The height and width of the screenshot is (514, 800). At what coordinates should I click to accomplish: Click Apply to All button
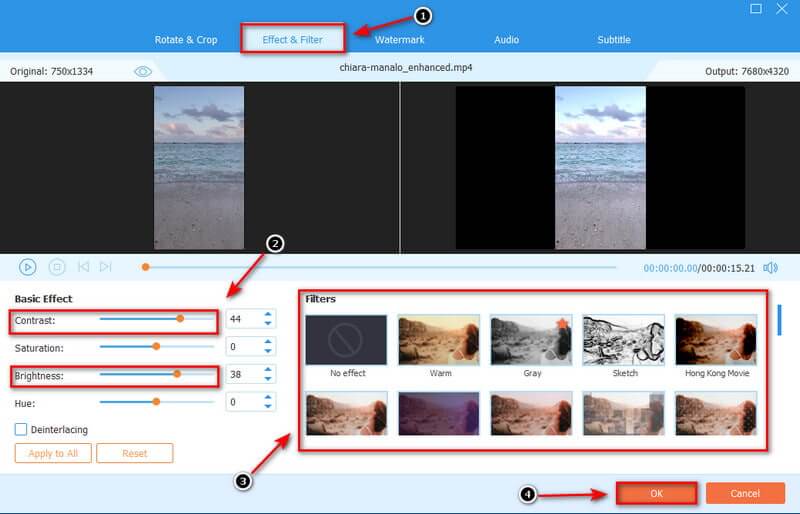click(53, 453)
